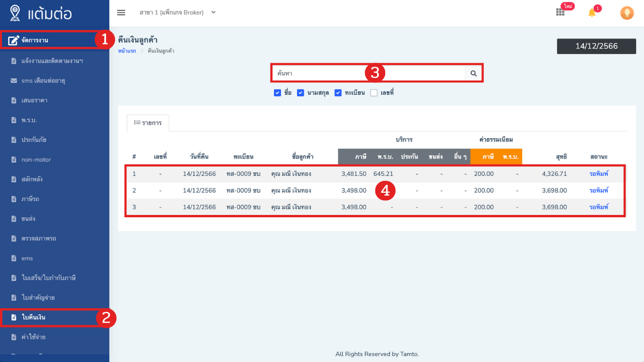The height and width of the screenshot is (362, 644).
Task: Go to หน้าแรก breadcrumb link
Action: tap(127, 50)
